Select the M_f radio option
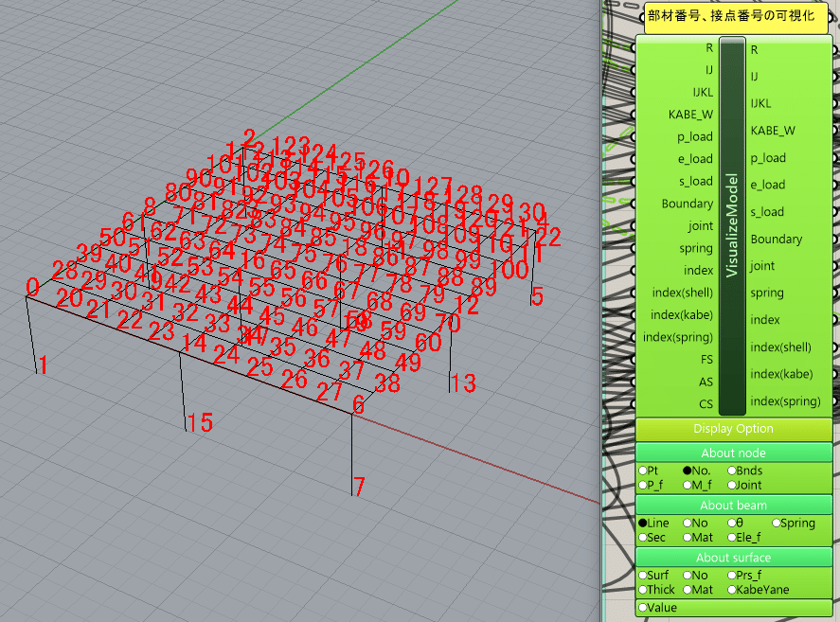This screenshot has height=622, width=840. [x=688, y=486]
